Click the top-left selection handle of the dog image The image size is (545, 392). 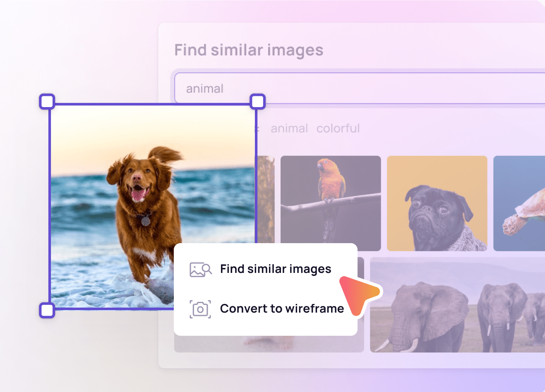point(46,101)
